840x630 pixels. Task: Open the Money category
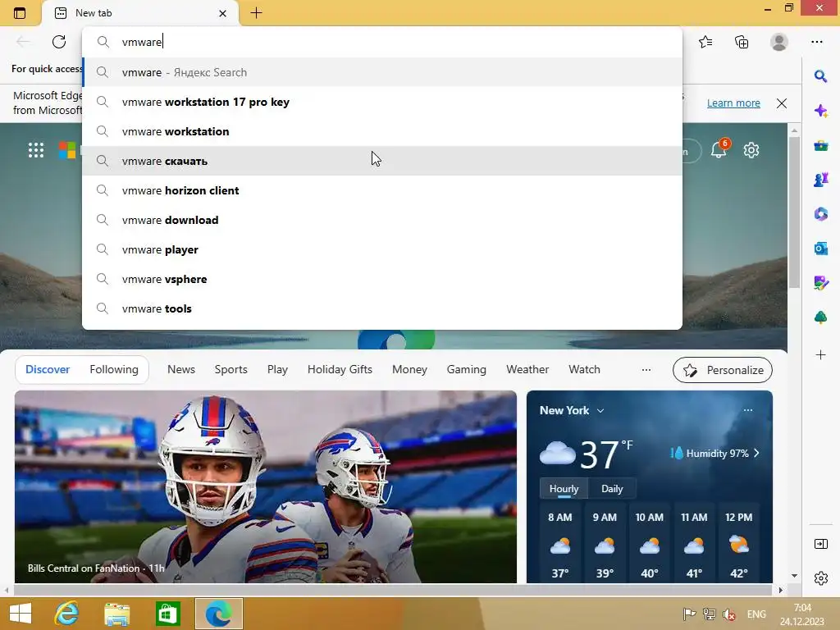[409, 370]
